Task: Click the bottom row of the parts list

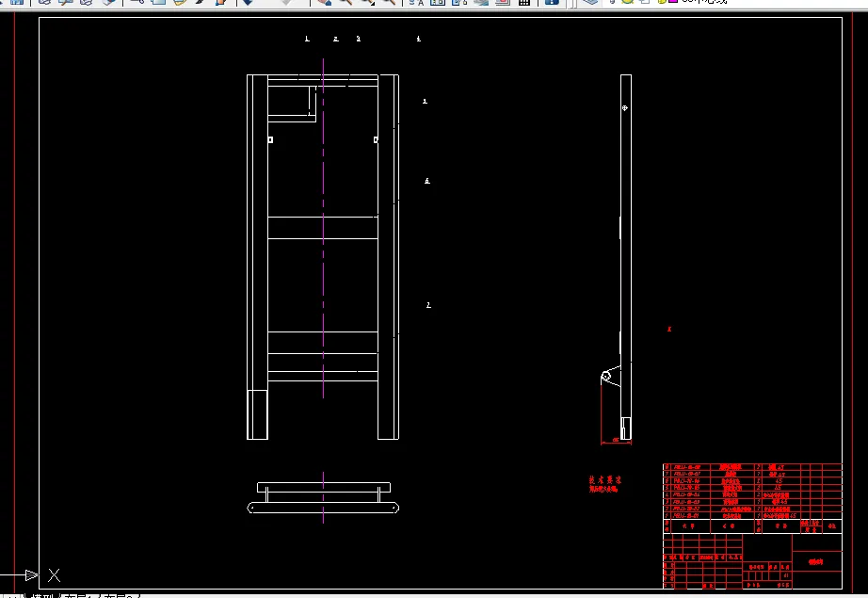Action: (752, 515)
